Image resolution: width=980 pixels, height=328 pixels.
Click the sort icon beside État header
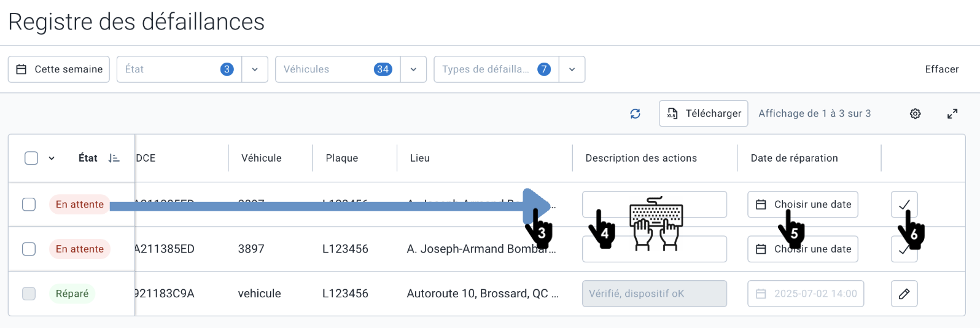[114, 158]
